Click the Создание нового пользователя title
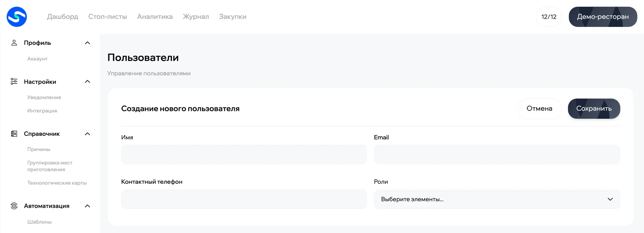644x233 pixels. (x=180, y=108)
